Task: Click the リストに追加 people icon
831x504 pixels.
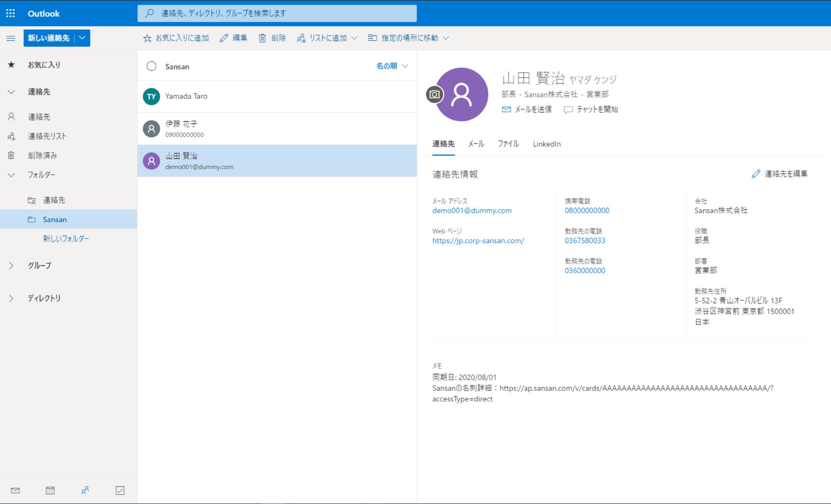Action: coord(301,38)
